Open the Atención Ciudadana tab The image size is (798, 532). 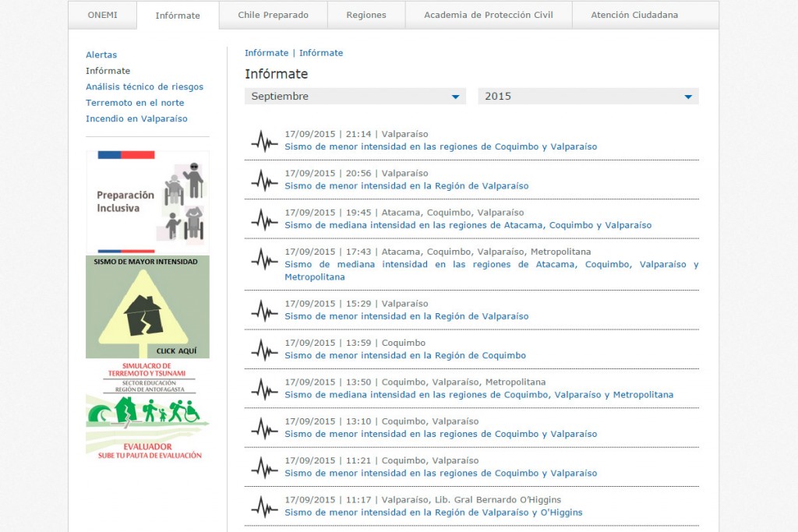[634, 16]
